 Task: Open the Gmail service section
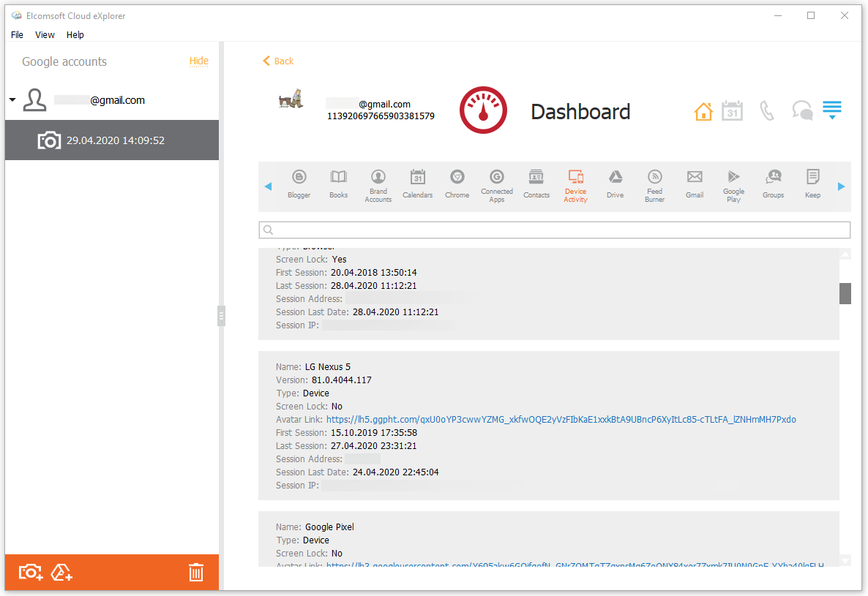694,184
